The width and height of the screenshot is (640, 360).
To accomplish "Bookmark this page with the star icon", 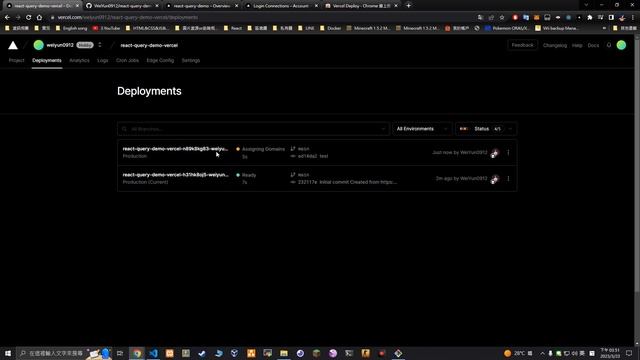I will [x=502, y=18].
